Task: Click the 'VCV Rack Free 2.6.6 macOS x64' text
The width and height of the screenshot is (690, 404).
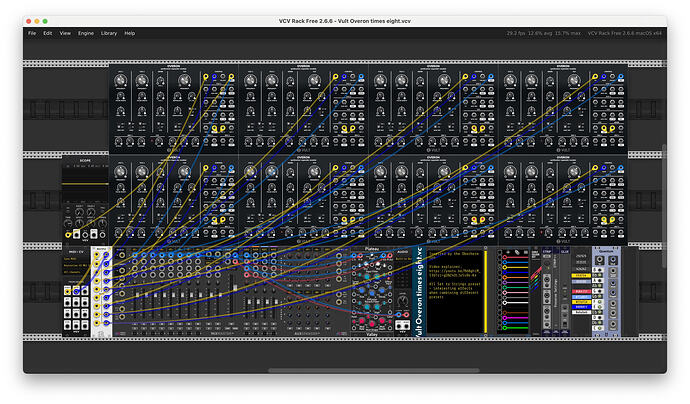Action: click(x=624, y=33)
